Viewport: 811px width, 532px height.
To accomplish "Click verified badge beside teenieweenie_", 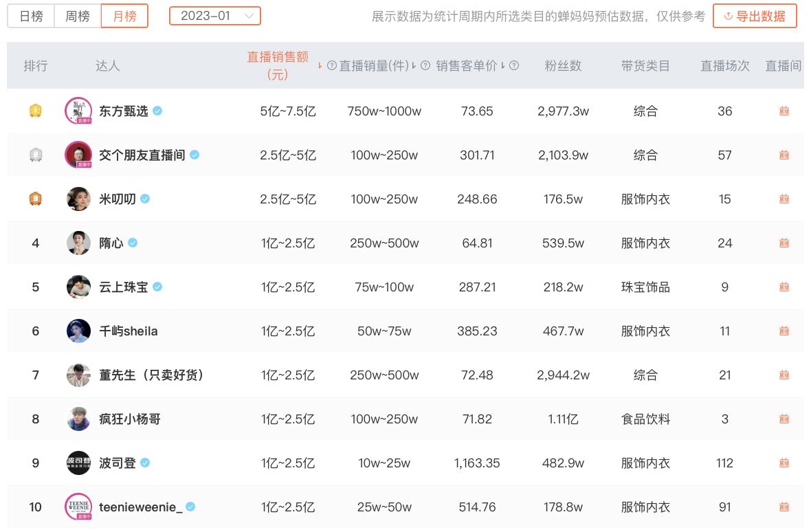I will tap(190, 506).
